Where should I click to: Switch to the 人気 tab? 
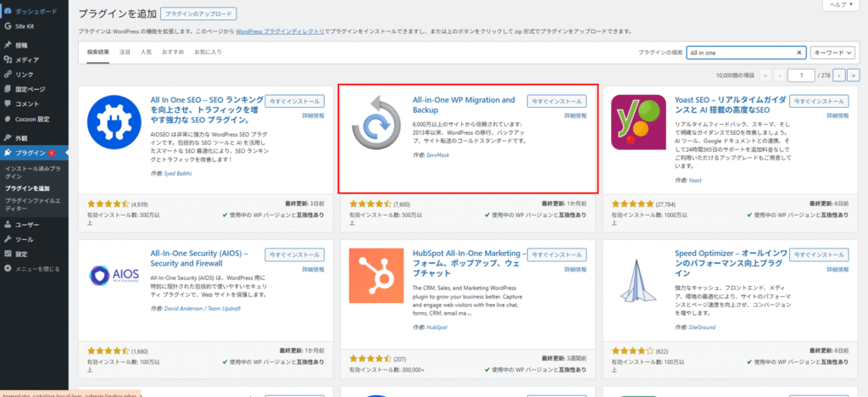[x=147, y=53]
